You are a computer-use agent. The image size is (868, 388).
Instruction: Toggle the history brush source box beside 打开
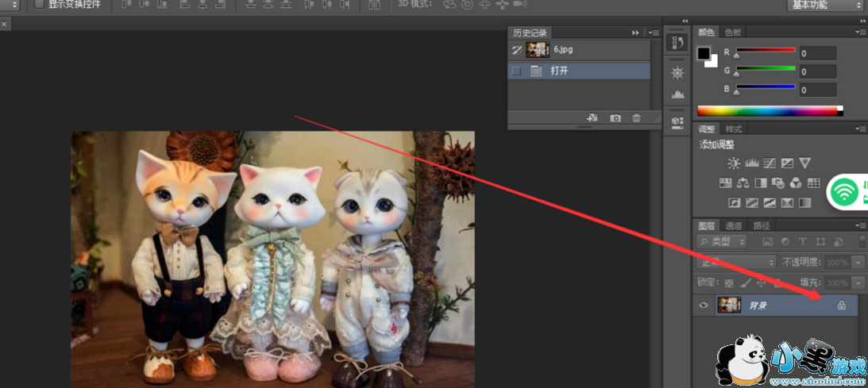(x=516, y=71)
